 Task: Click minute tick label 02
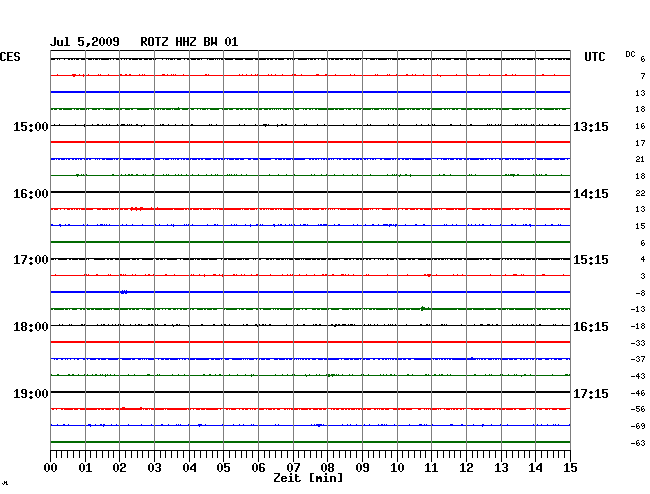[x=119, y=467]
